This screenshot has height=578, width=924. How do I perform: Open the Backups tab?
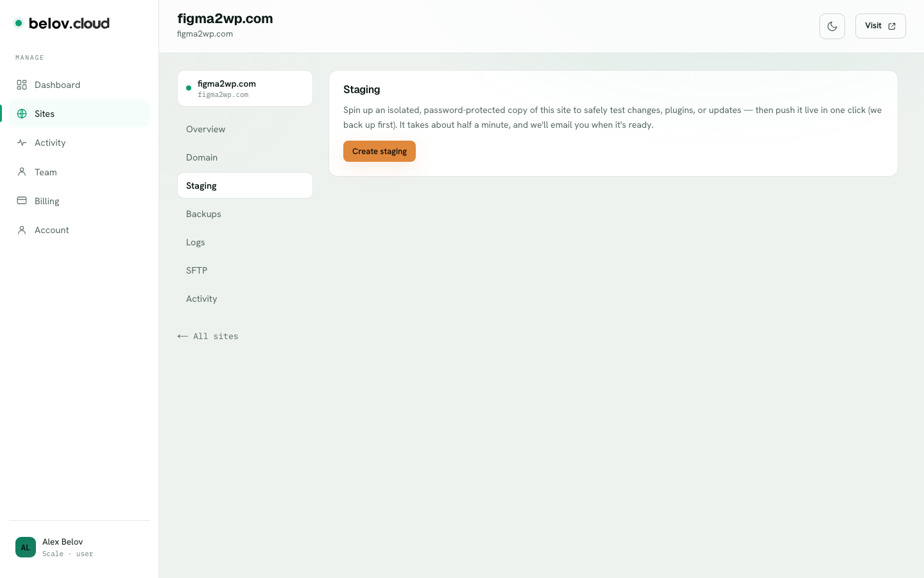[x=245, y=214]
